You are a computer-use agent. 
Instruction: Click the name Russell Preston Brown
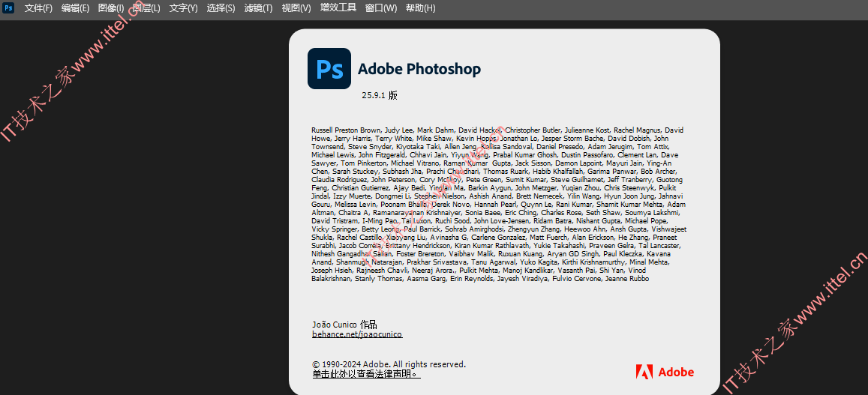[346, 130]
